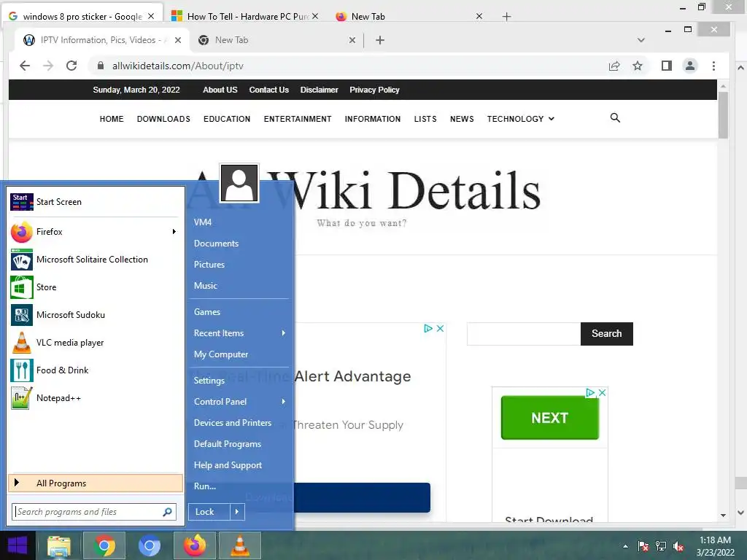Image resolution: width=747 pixels, height=560 pixels.
Task: Switch to New Tab in Chrome
Action: 276,40
